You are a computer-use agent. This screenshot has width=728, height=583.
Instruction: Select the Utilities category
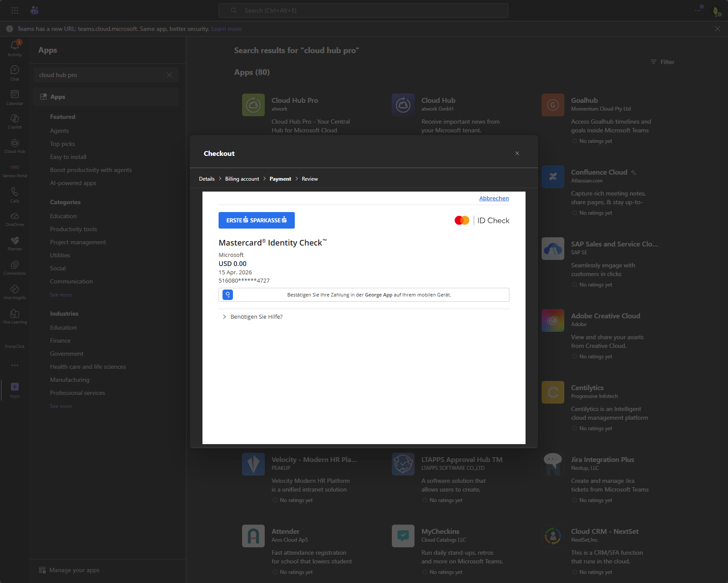(60, 255)
